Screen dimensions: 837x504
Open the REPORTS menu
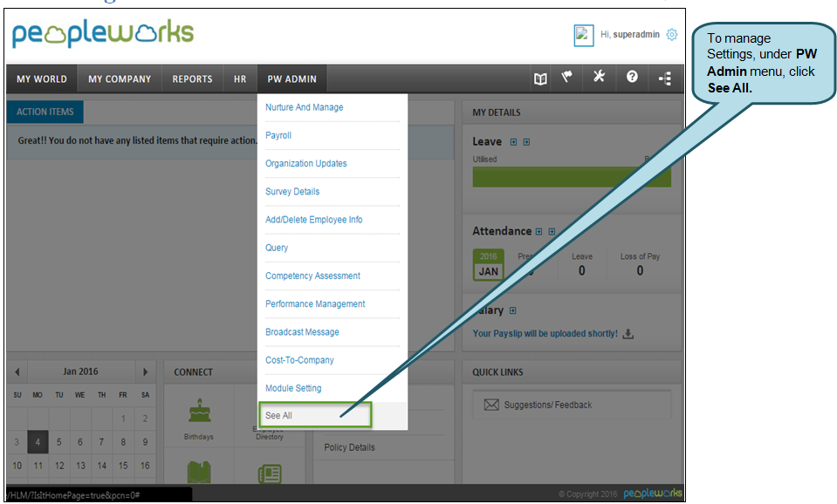pos(192,79)
